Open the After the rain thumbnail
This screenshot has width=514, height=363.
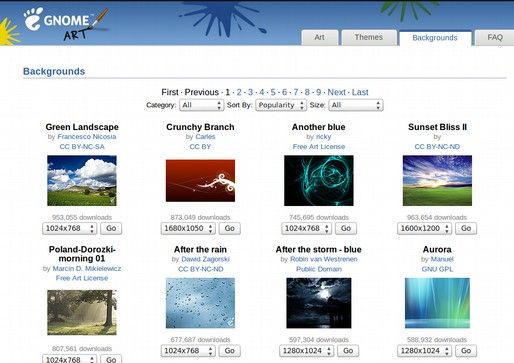click(x=200, y=303)
